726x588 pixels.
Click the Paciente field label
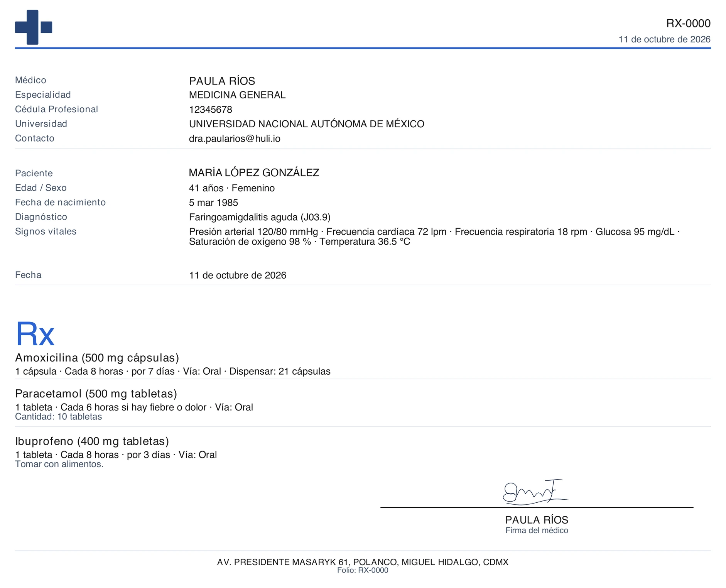coord(34,173)
